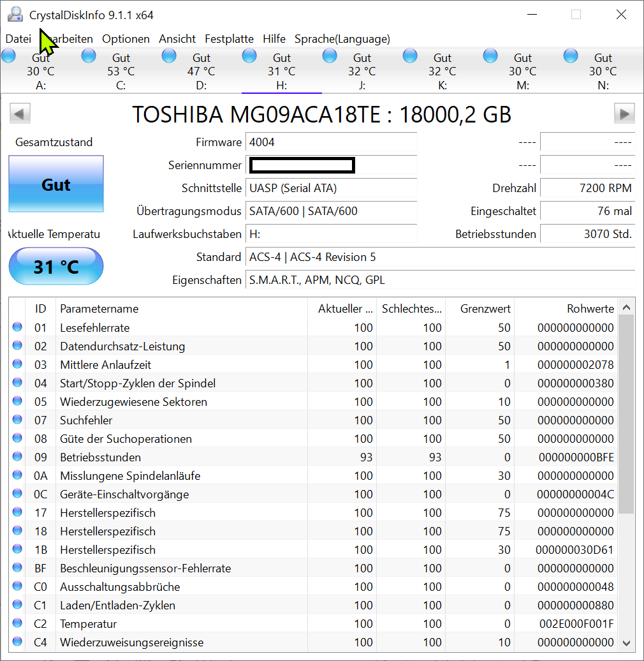The height and width of the screenshot is (661, 644).
Task: Select drive D: at 47 °C
Action: pyautogui.click(x=201, y=70)
